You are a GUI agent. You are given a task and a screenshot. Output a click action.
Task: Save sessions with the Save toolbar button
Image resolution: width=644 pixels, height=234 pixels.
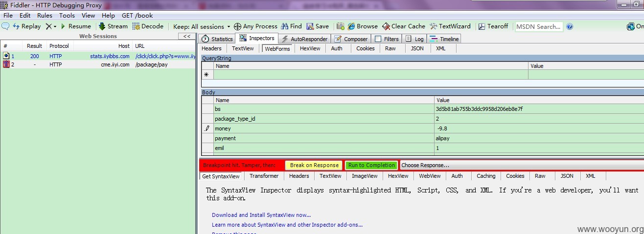click(318, 26)
